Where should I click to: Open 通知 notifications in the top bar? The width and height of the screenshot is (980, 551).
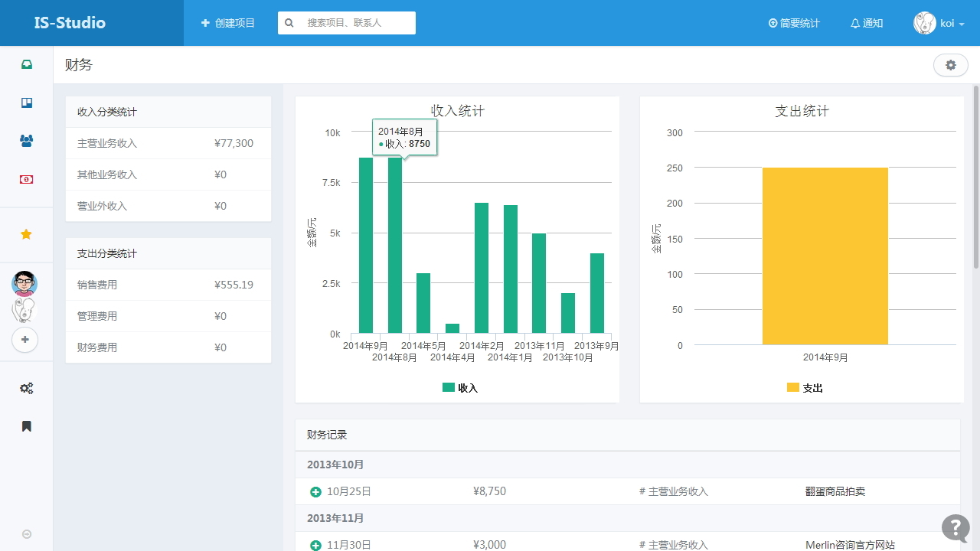tap(867, 23)
